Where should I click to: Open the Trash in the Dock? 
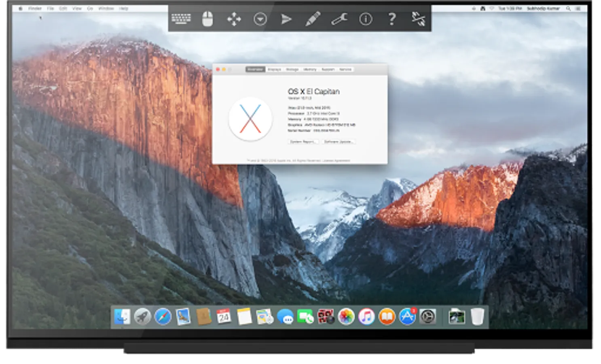pos(477,317)
